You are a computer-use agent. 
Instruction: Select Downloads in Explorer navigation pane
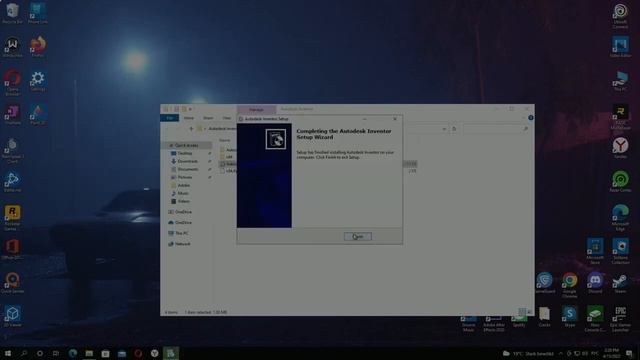[x=187, y=161]
